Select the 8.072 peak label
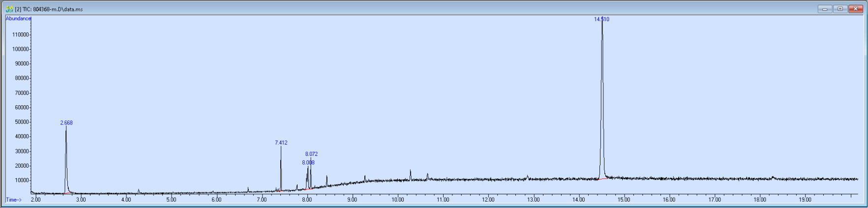The image size is (868, 208). pos(311,154)
